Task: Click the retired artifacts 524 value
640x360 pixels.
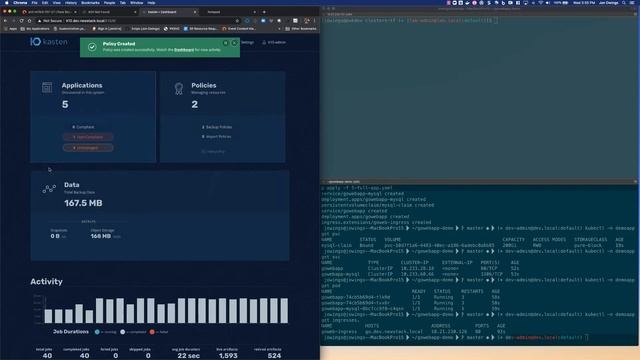Action: (274, 356)
